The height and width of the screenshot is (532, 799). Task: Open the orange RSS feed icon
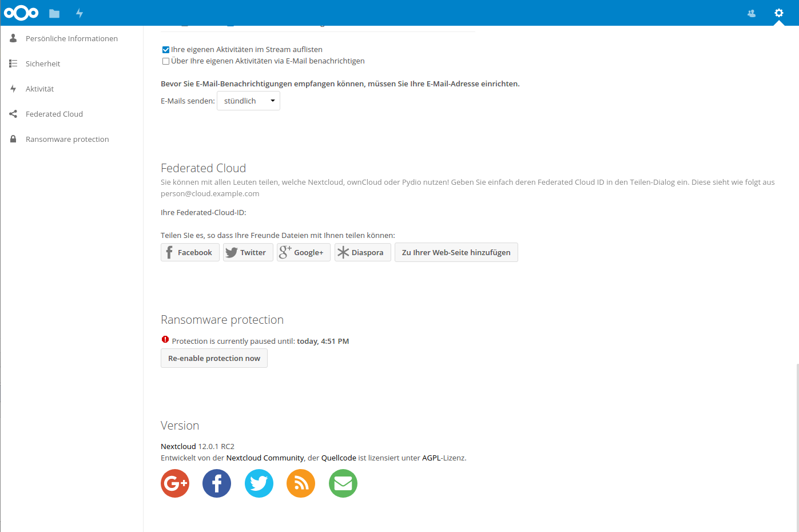pos(301,483)
